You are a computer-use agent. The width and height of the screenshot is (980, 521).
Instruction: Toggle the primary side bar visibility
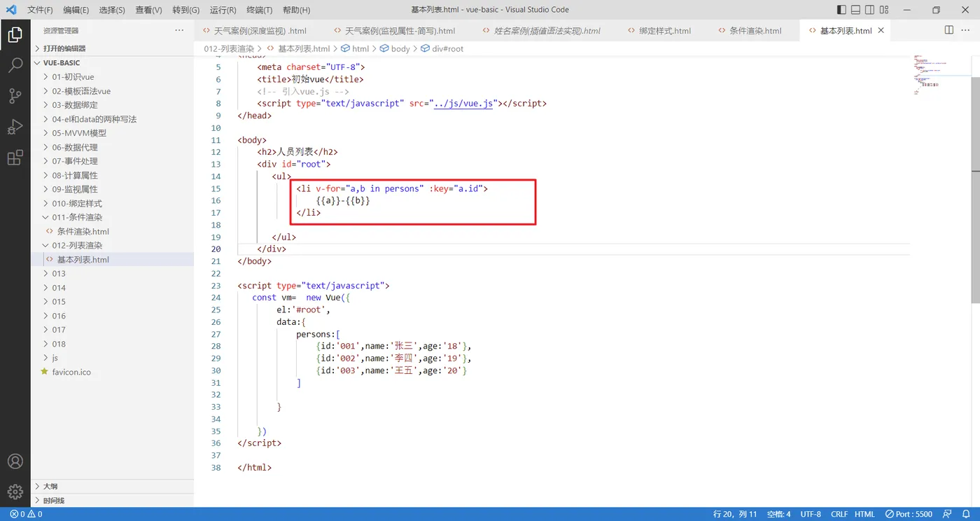(841, 10)
